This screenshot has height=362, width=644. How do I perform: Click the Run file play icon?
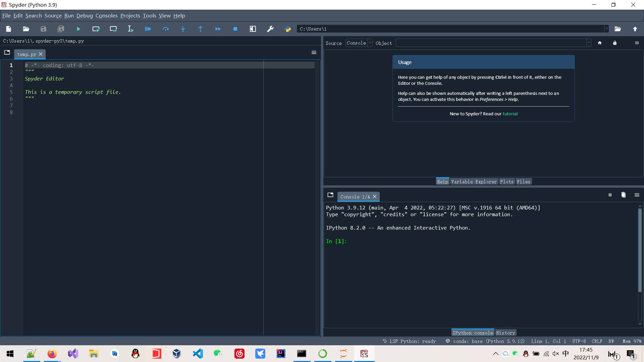coord(78,29)
